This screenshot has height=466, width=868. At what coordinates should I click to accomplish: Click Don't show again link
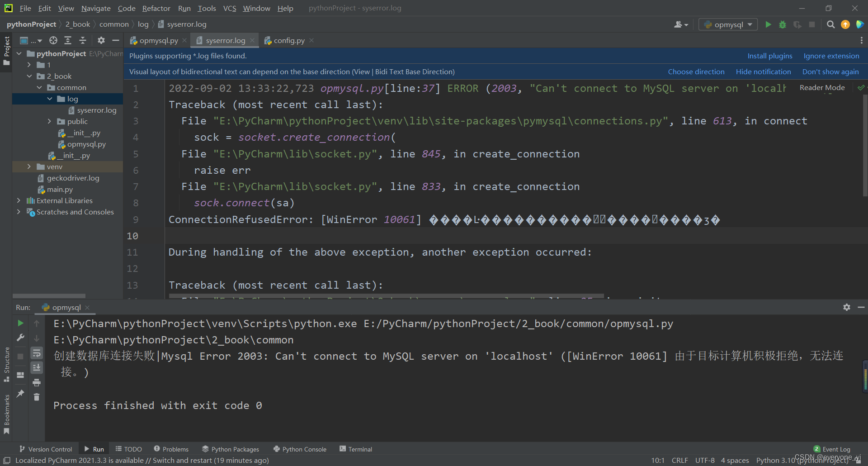coord(830,71)
